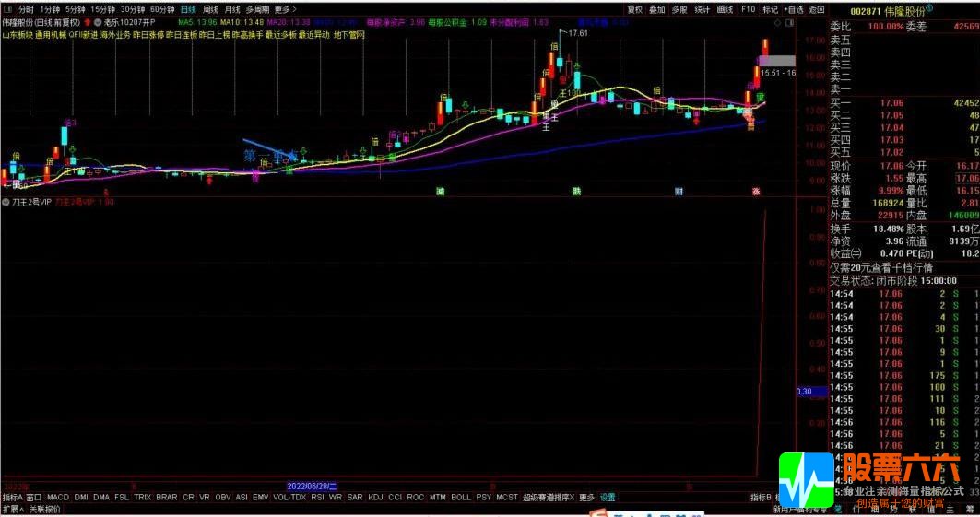Expand the 指标A indicator menu
This screenshot has width=980, height=517.
[x=12, y=497]
